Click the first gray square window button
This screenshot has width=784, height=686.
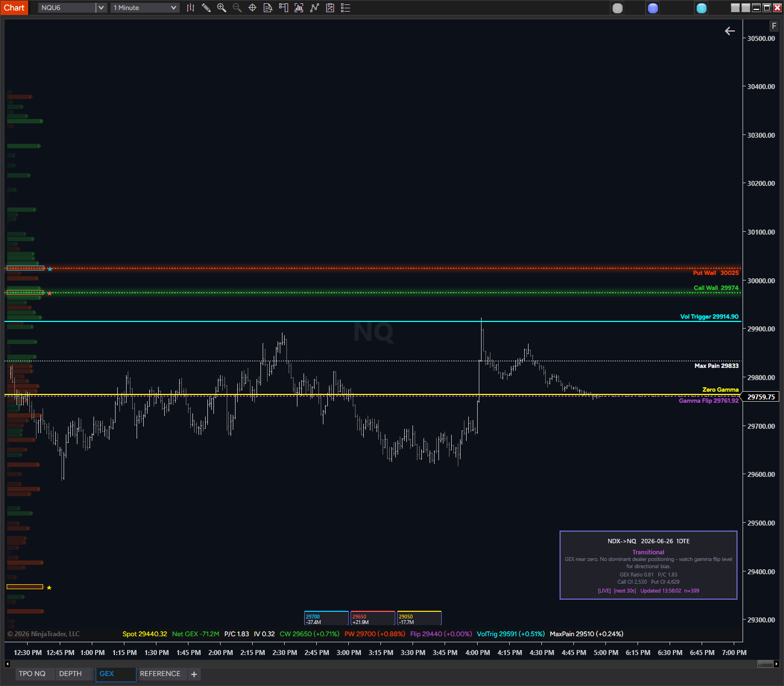click(x=735, y=8)
